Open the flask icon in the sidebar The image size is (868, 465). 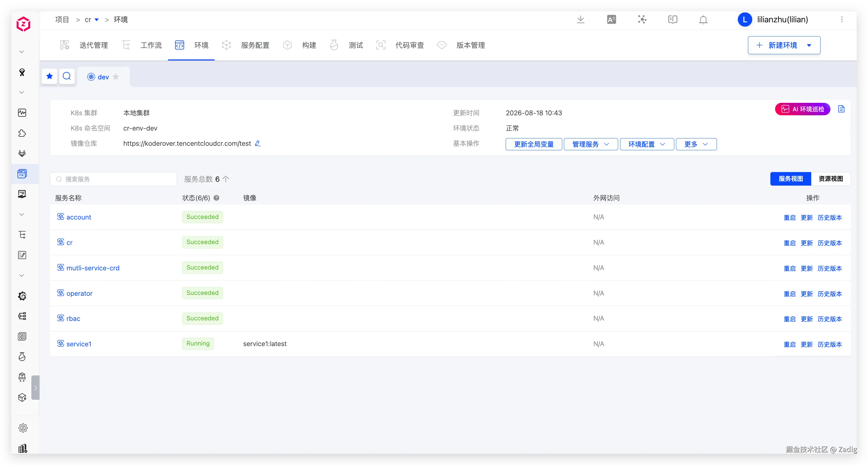[x=22, y=357]
